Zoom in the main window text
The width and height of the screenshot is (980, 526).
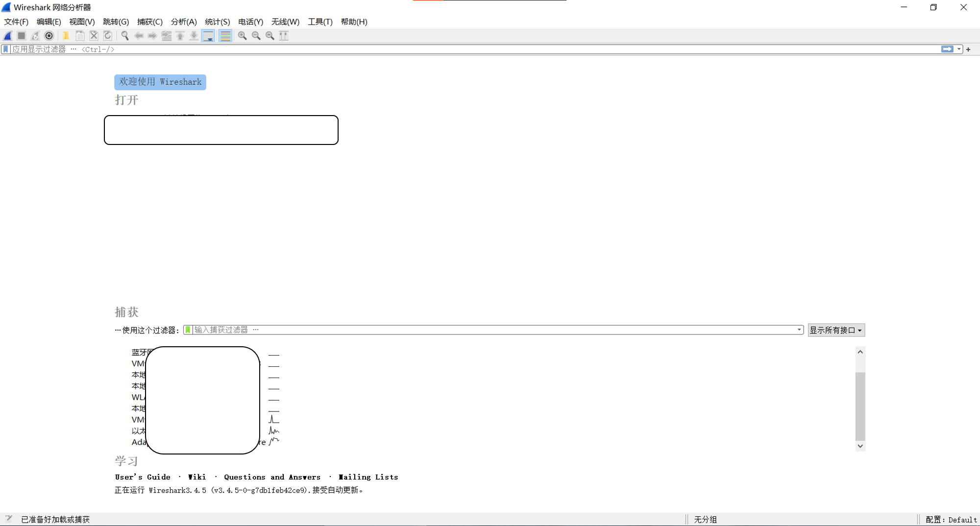[x=242, y=36]
